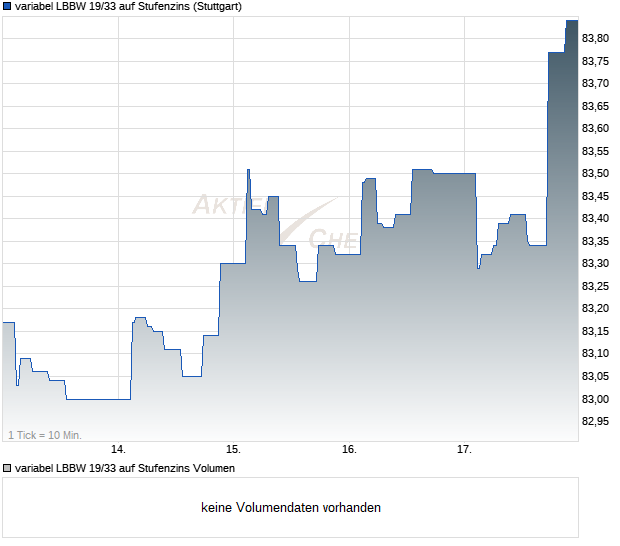Click the '16.' date axis label
The image size is (620, 546).
coord(349,450)
